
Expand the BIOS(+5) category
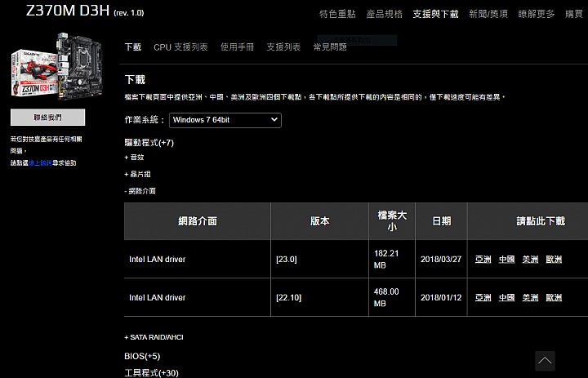(142, 356)
